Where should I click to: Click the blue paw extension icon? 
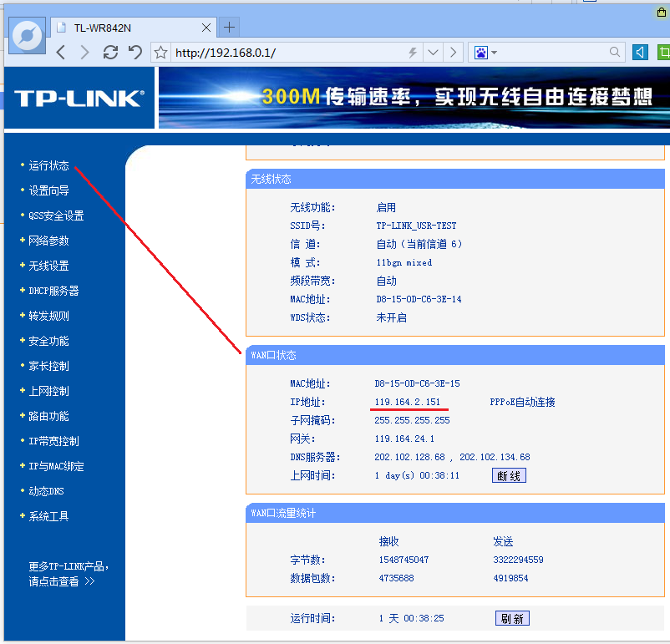(x=483, y=52)
